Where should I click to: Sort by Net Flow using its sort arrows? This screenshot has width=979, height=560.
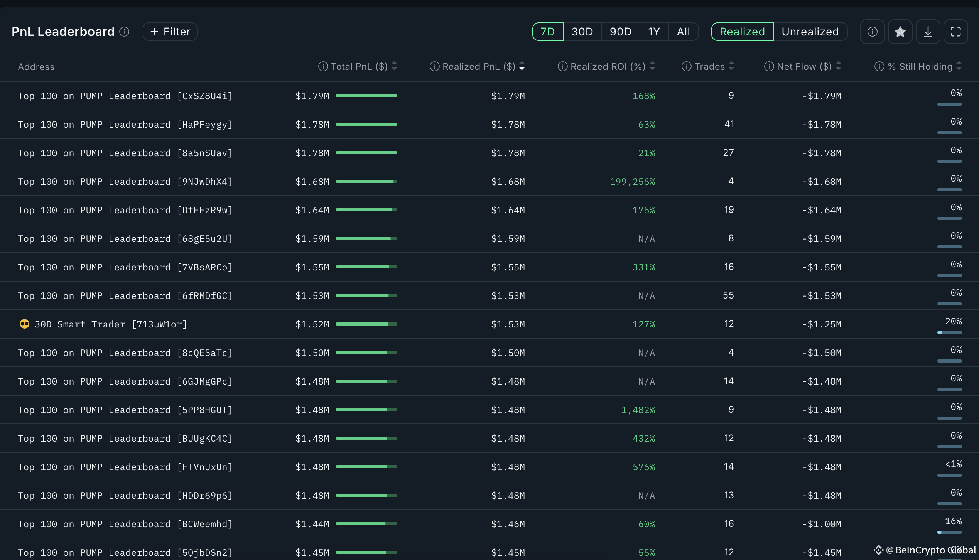839,66
